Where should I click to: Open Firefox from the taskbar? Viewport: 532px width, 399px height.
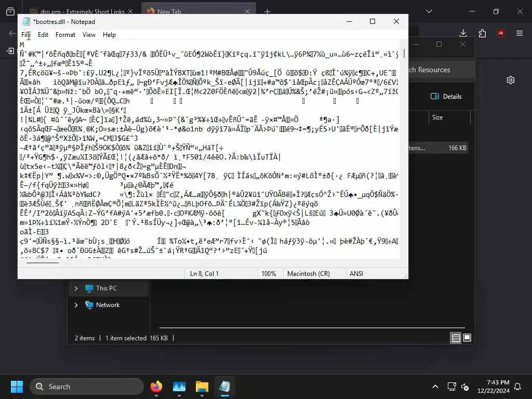tap(156, 387)
